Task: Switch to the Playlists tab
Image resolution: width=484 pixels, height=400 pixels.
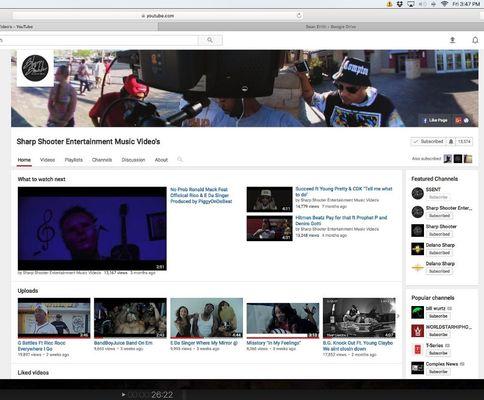Action: point(74,160)
